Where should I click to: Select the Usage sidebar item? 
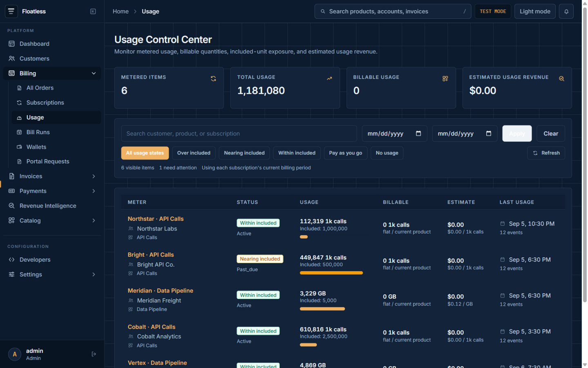[56, 117]
